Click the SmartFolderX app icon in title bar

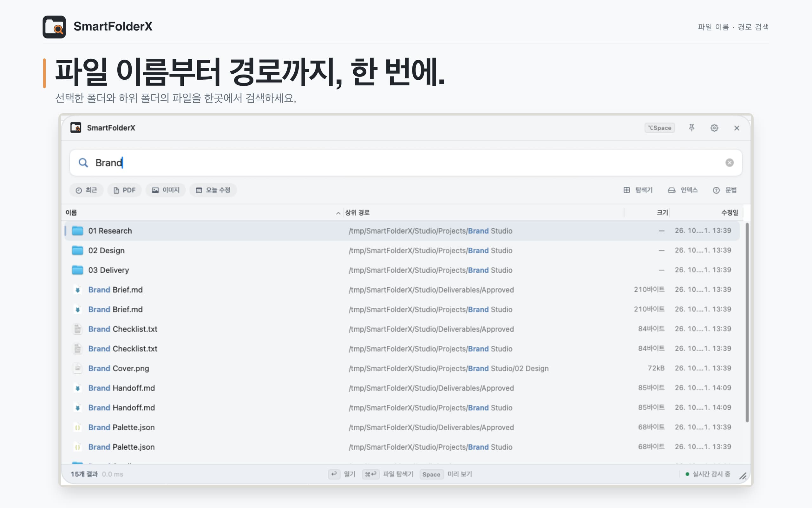[75, 128]
